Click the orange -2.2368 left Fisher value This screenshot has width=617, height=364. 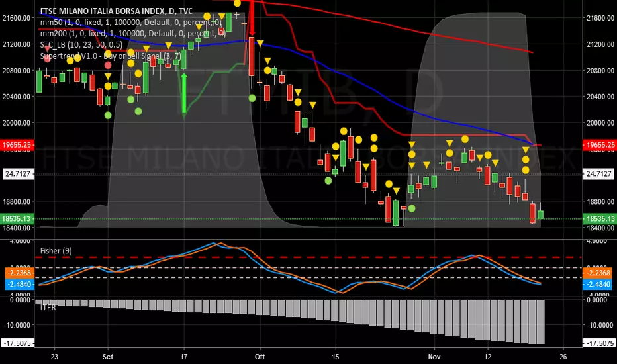(x=20, y=273)
